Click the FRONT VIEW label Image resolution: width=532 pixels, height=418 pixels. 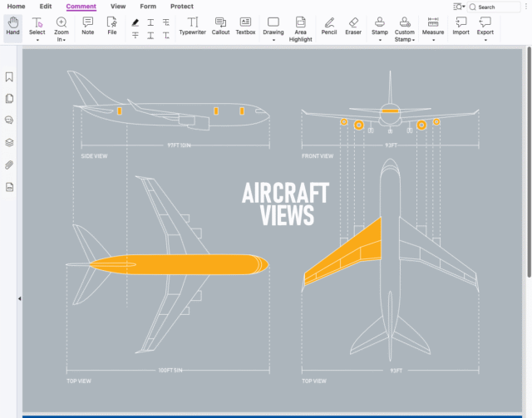(x=318, y=156)
